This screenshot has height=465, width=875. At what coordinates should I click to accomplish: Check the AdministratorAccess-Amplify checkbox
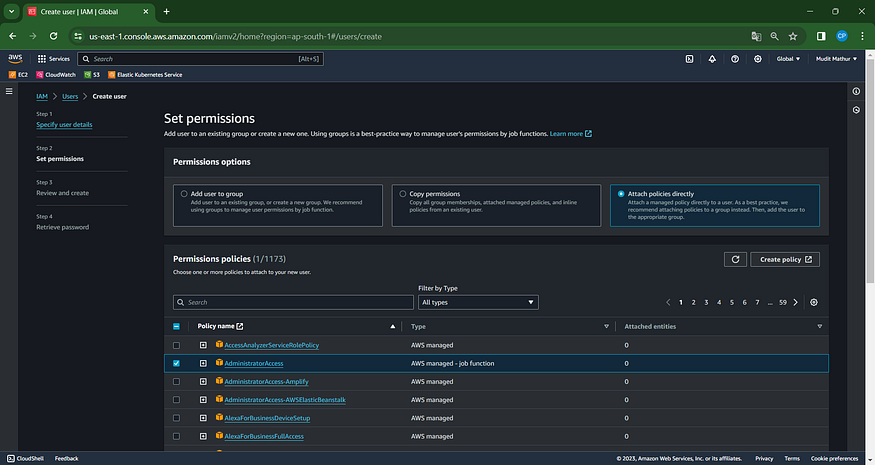pyautogui.click(x=176, y=382)
